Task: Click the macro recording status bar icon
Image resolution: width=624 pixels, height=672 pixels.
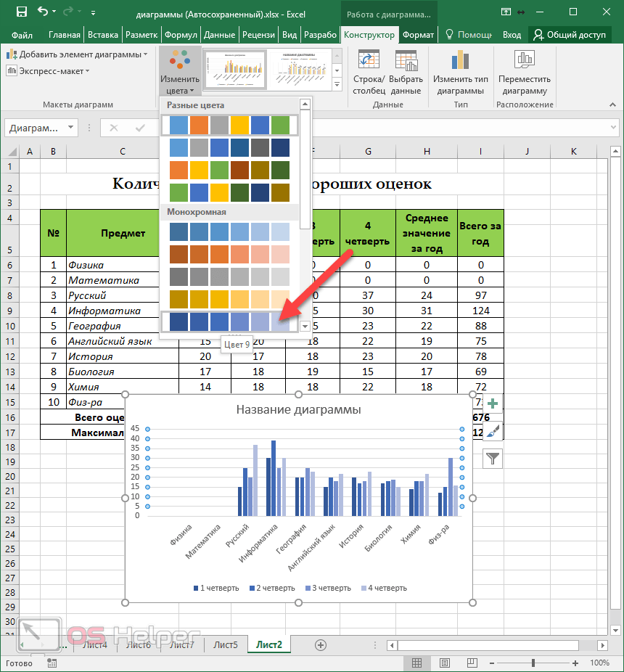Action: (52, 663)
